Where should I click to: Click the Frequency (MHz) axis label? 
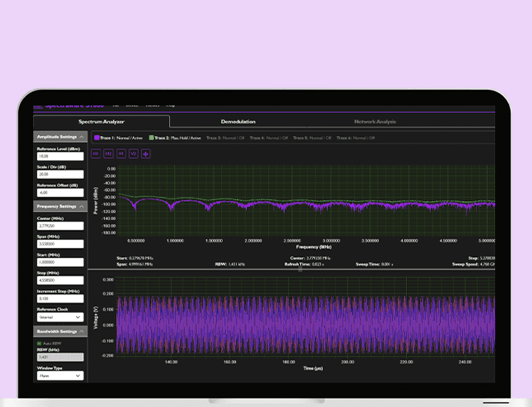314,247
